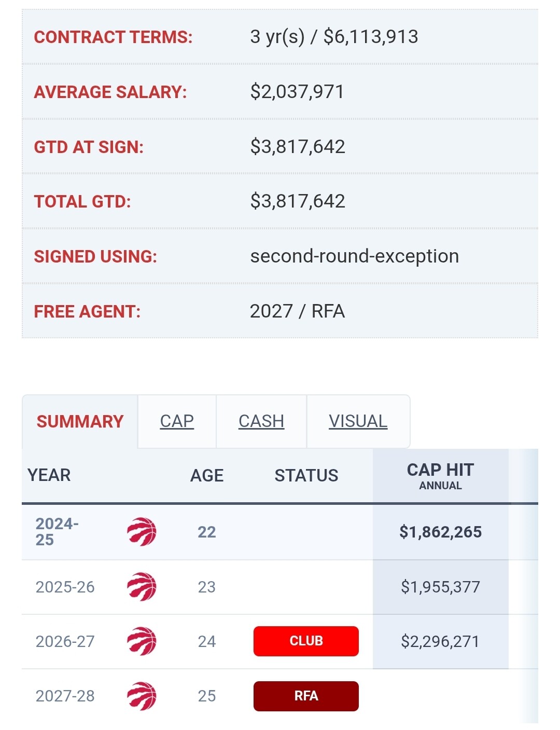
Task: Click Raptors logo in 2026-27 row
Action: tap(142, 641)
